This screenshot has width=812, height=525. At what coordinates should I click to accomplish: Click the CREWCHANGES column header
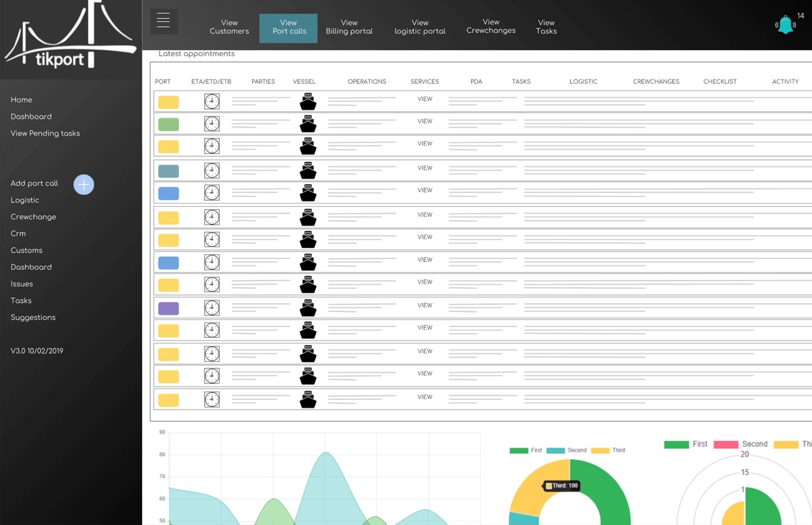(x=656, y=82)
